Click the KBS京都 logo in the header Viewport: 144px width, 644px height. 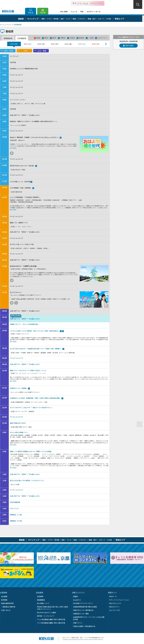click(x=8, y=11)
